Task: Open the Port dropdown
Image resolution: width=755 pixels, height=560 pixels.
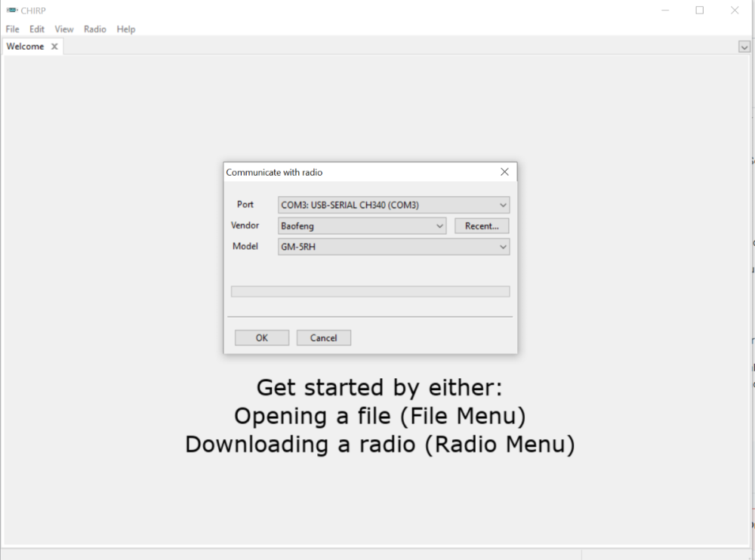Action: (x=503, y=205)
